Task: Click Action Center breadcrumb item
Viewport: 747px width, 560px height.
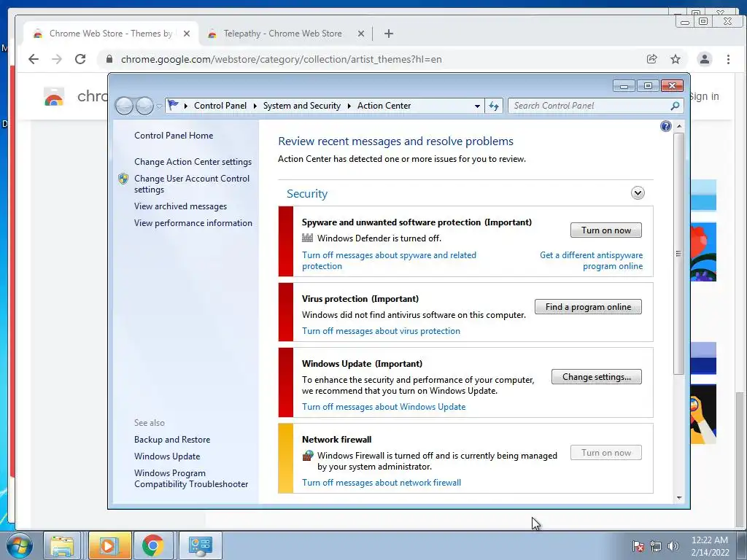Action: 384,106
